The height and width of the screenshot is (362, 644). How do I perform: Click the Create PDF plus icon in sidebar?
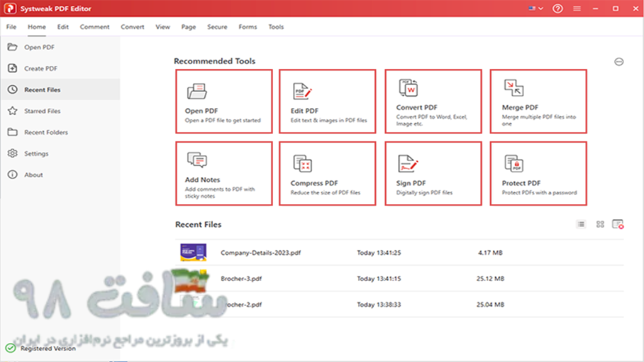pyautogui.click(x=13, y=68)
